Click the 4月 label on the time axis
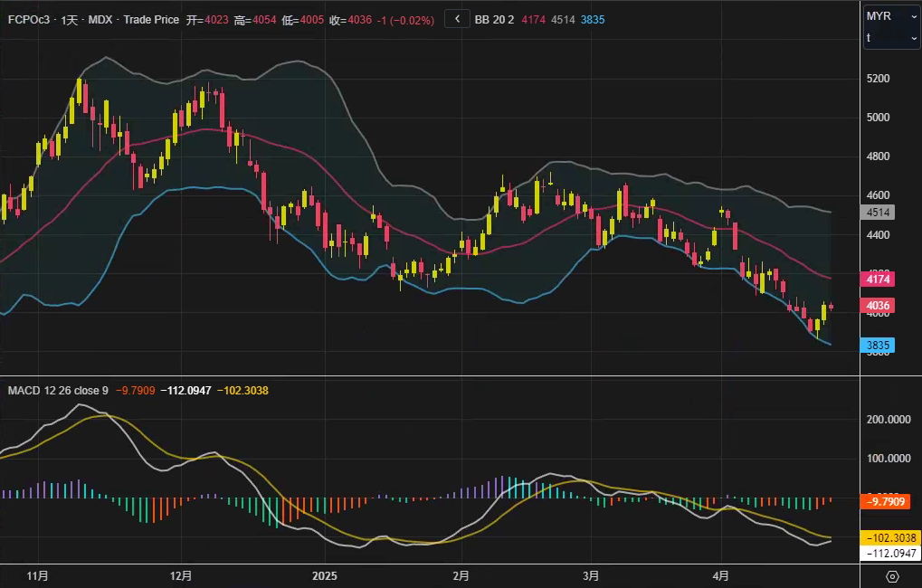This screenshot has width=922, height=588. click(721, 575)
